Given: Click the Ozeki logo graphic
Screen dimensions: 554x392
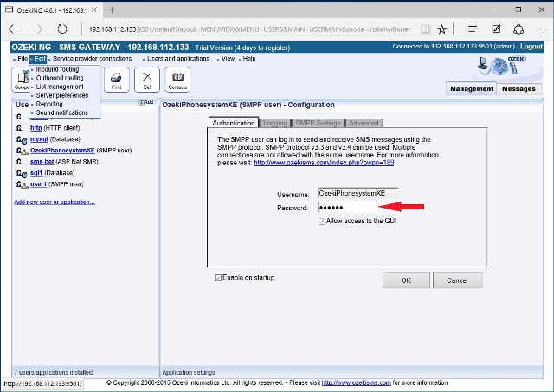Looking at the screenshot, I should pyautogui.click(x=502, y=66).
